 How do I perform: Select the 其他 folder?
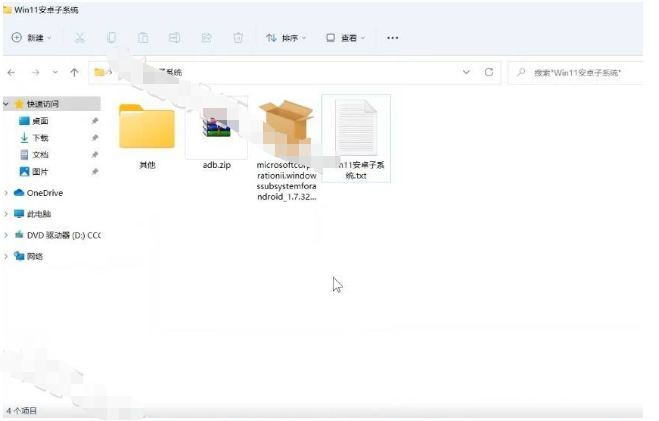coord(147,130)
